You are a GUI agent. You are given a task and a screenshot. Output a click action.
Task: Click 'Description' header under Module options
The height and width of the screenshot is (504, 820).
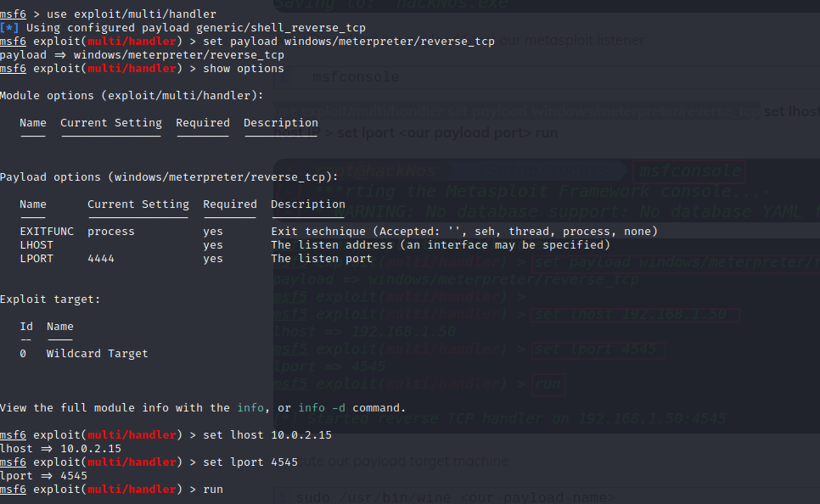[281, 123]
